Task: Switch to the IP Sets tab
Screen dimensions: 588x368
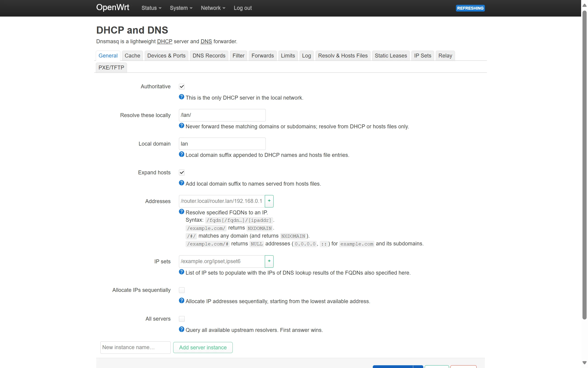Action: click(x=423, y=56)
